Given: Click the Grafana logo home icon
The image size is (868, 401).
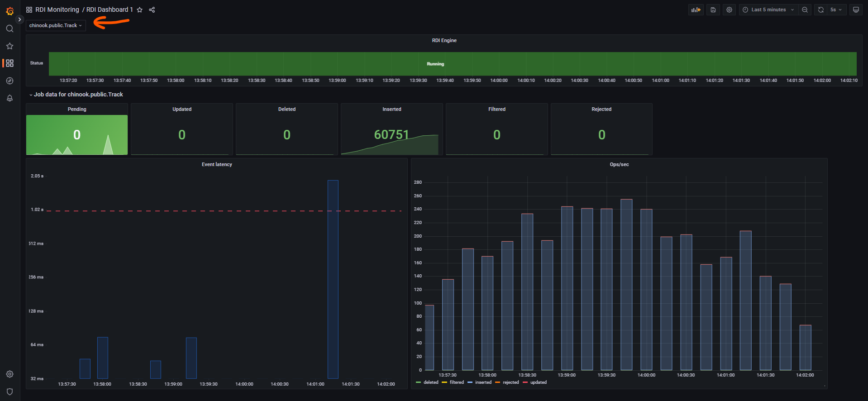Looking at the screenshot, I should coord(10,11).
